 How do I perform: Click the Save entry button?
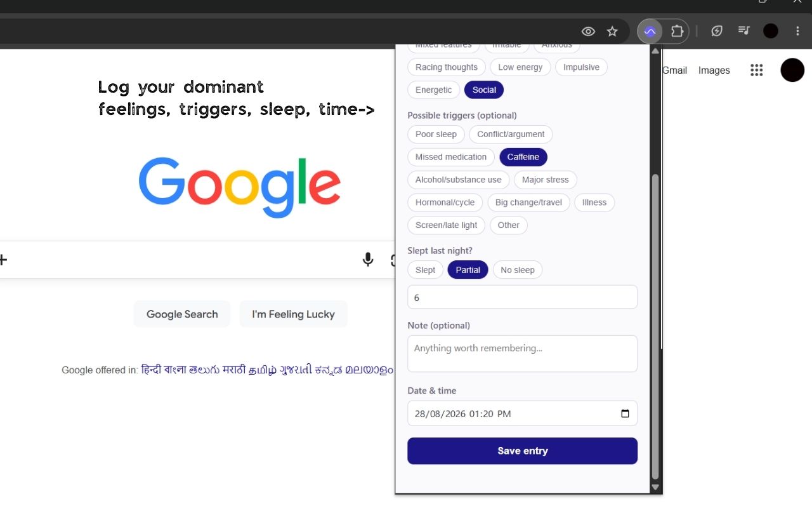[522, 451]
